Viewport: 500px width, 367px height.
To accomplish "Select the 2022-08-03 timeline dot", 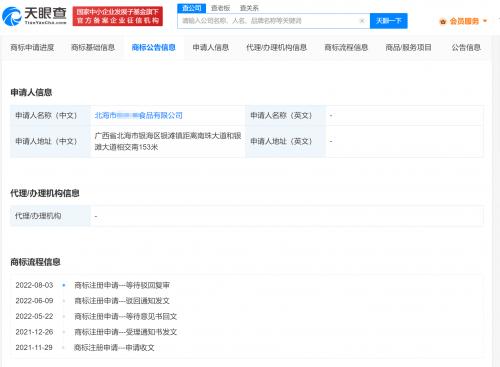I will [64, 285].
